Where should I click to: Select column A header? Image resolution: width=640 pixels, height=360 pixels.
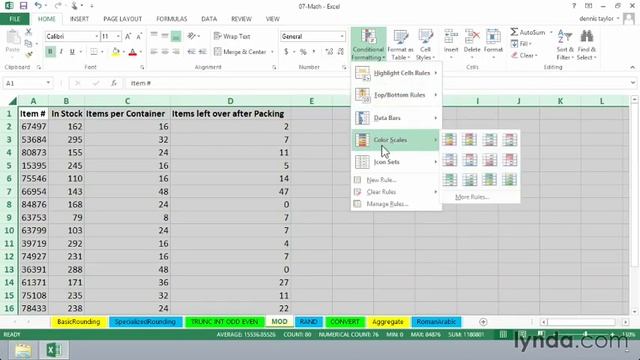point(33,101)
